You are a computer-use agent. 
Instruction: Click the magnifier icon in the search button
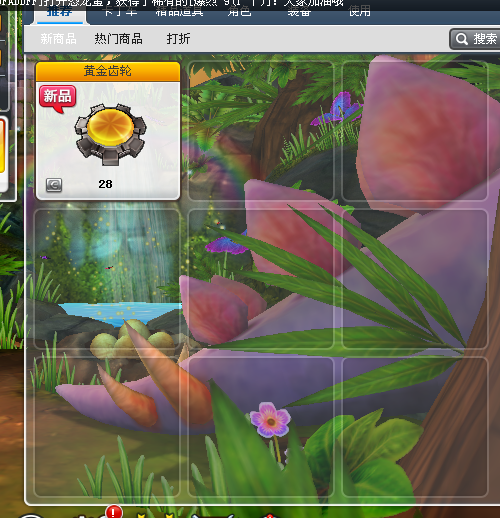pyautogui.click(x=462, y=39)
